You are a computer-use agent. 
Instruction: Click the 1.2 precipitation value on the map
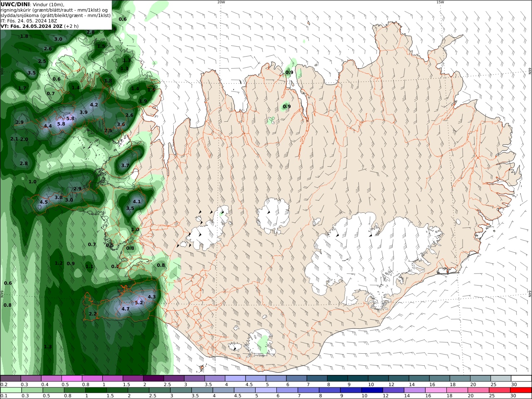pos(59,263)
